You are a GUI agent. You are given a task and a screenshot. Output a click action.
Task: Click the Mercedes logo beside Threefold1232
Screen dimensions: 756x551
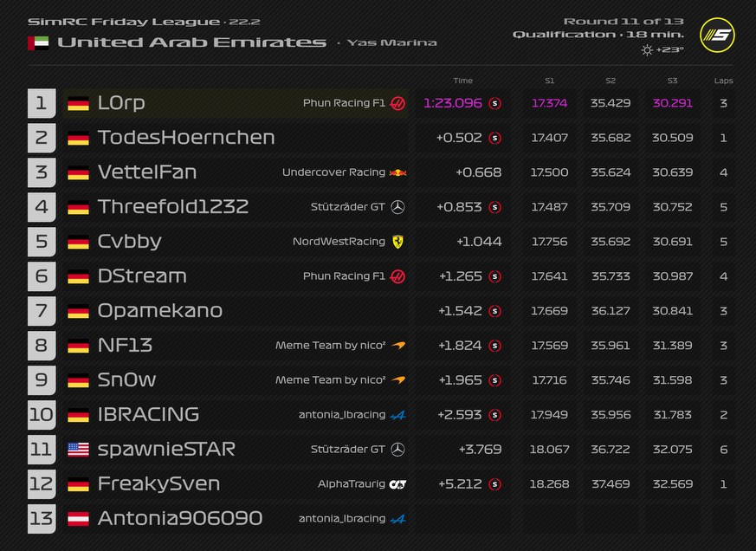click(397, 207)
